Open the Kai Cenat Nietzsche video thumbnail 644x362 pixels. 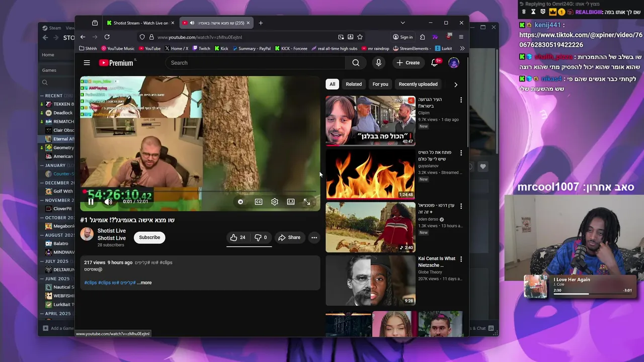[370, 280]
